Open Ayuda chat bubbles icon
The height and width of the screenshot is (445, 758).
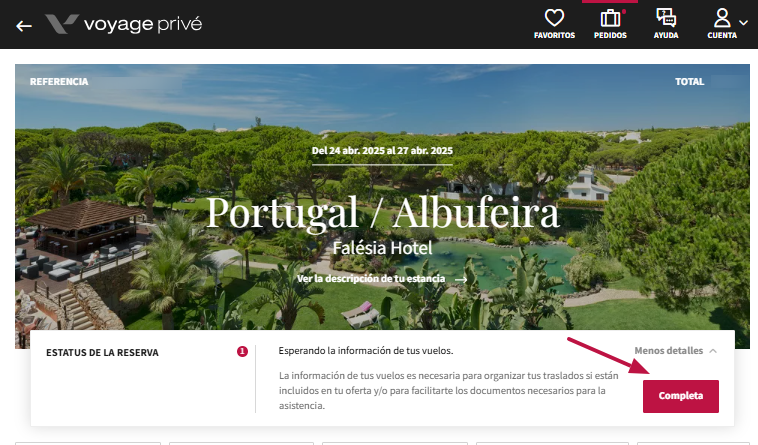click(x=666, y=18)
